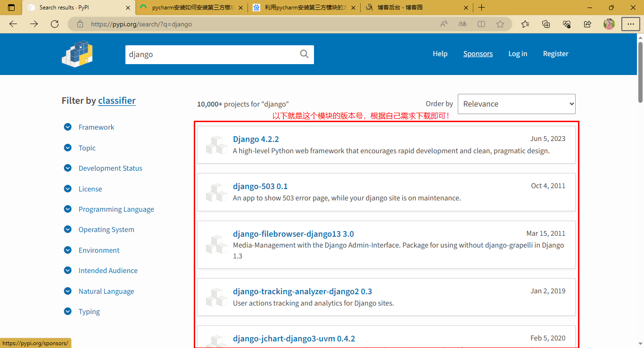The width and height of the screenshot is (644, 348).
Task: Open the split screen view
Action: tap(481, 24)
